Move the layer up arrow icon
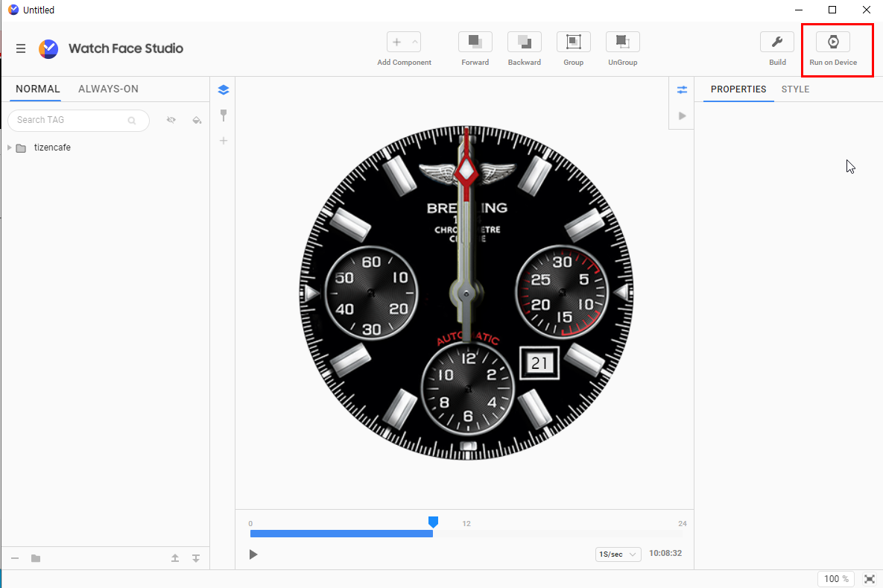The image size is (883, 588). pos(175,558)
